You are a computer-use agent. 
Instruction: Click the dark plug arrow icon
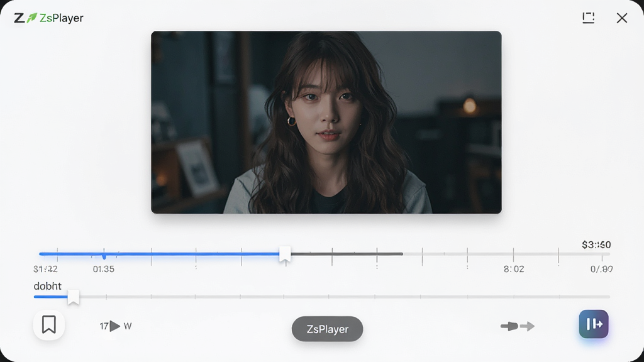pos(509,326)
